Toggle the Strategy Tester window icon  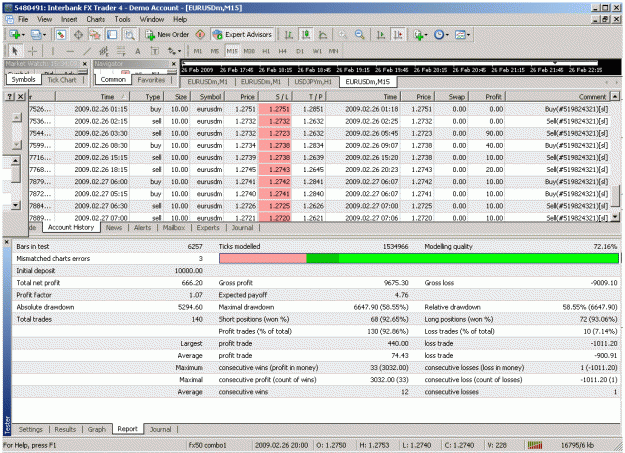pos(130,35)
